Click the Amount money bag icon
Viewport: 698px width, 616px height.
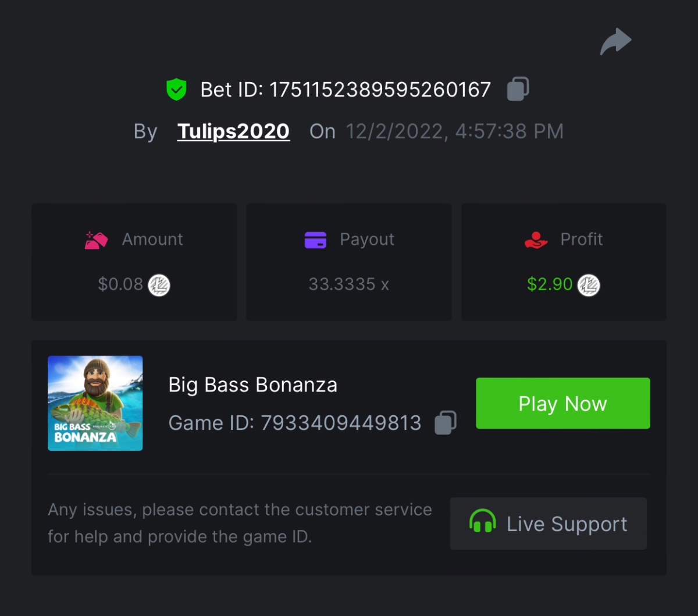coord(96,240)
